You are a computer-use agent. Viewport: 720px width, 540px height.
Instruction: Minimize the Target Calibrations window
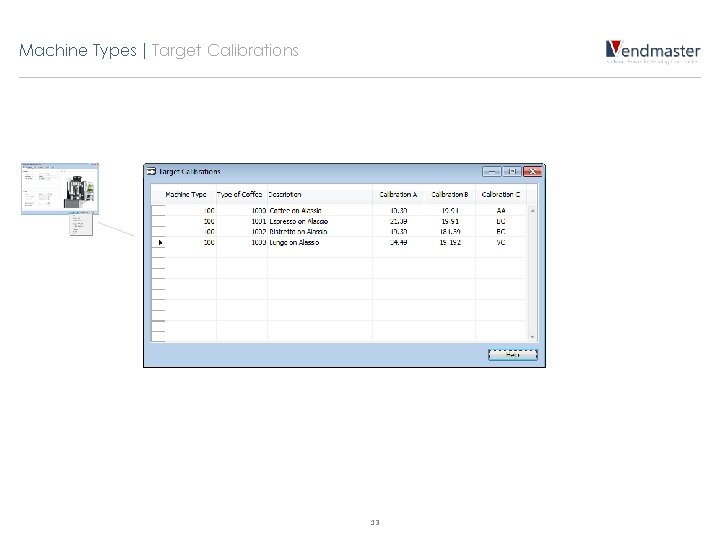tap(491, 171)
